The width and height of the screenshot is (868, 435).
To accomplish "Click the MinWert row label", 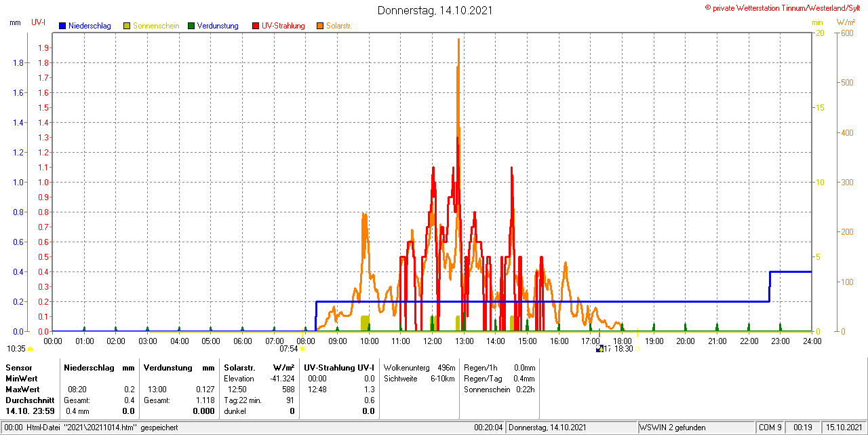I will point(22,378).
